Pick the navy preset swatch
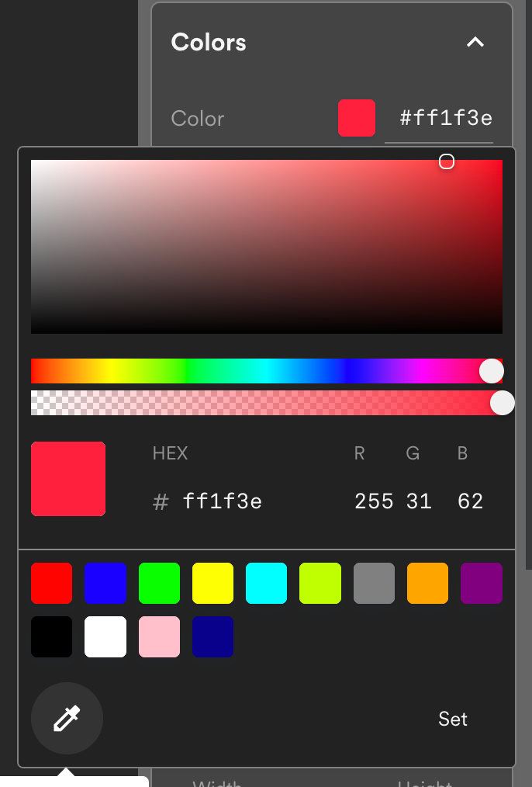532x787 pixels. click(x=212, y=636)
